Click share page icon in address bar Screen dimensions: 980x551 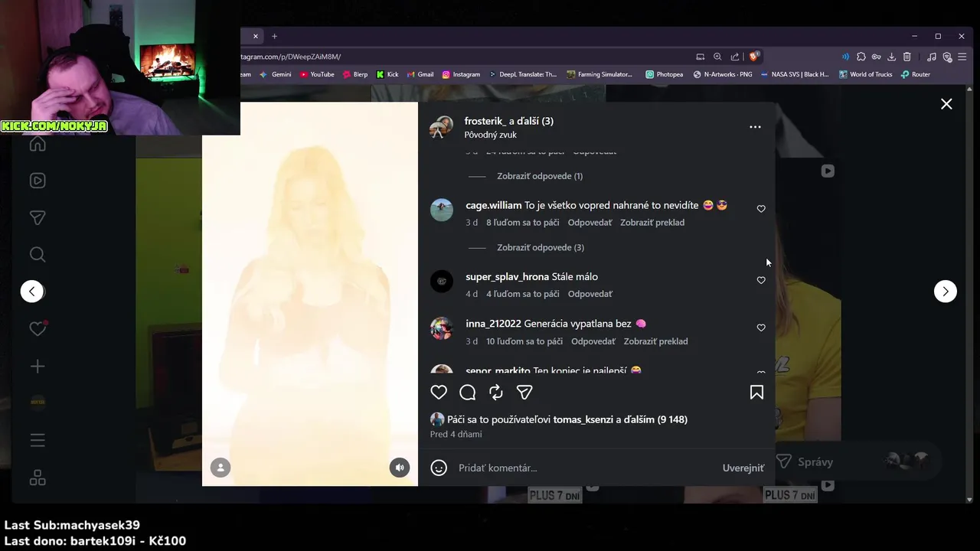[735, 57]
